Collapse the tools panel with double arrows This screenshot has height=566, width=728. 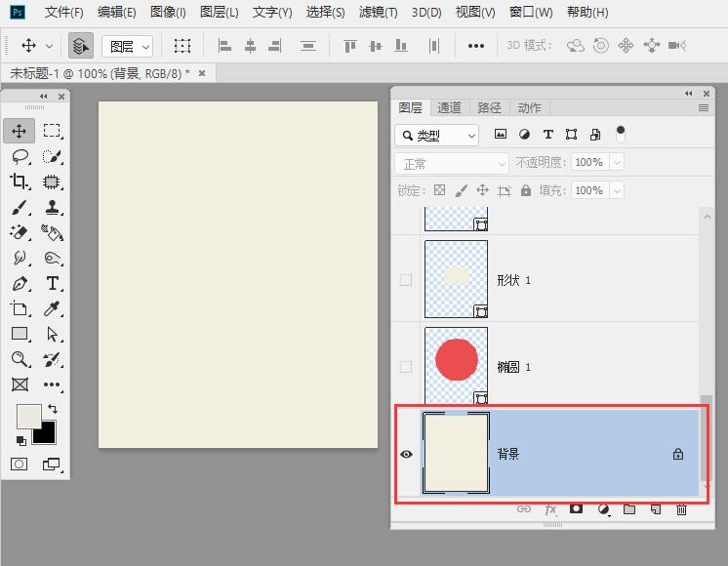[x=44, y=96]
